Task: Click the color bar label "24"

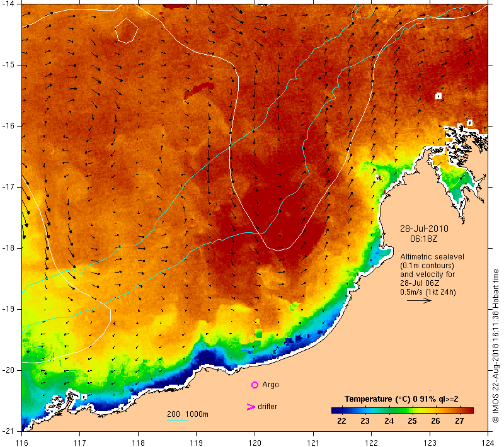Action: (x=389, y=421)
